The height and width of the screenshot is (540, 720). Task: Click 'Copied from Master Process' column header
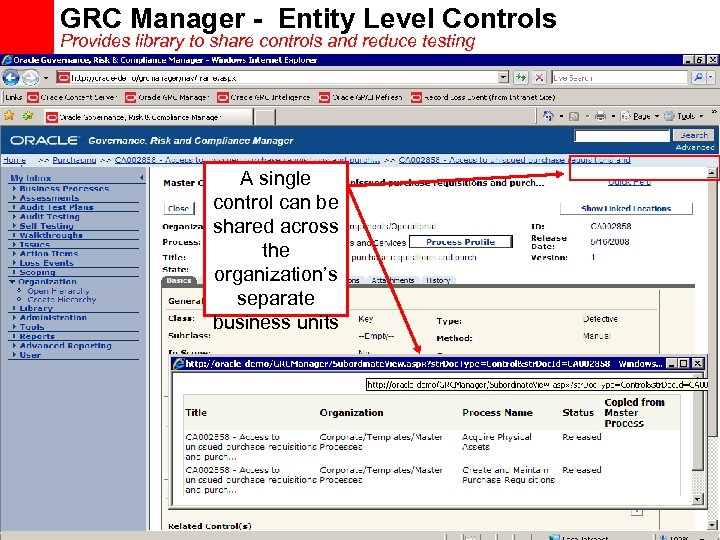[x=634, y=412]
